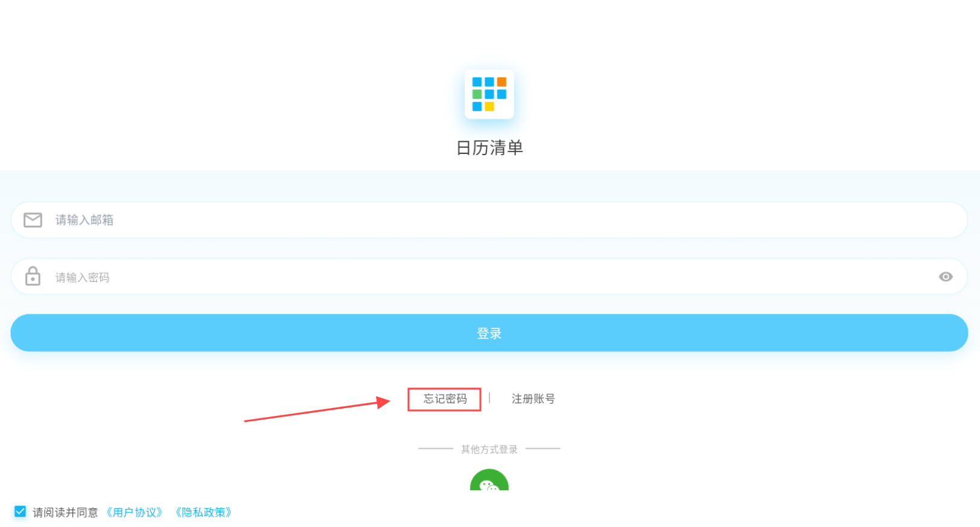Open the 注册账号 link
Screen dimensions: 980x527
(x=533, y=399)
